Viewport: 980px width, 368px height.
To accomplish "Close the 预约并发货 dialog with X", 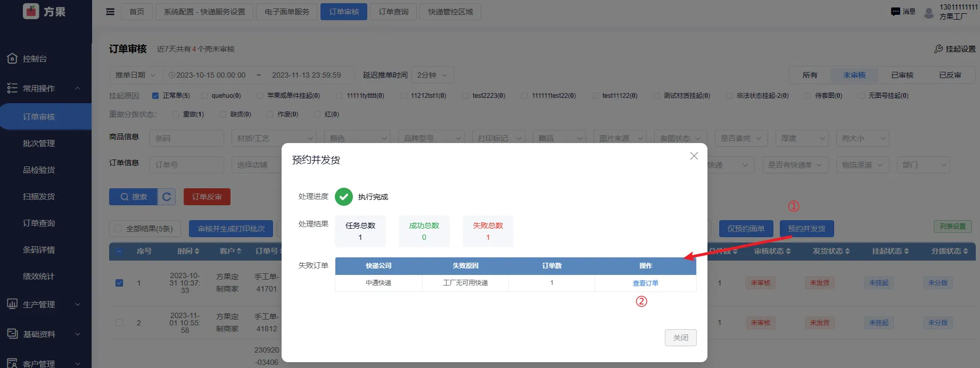I will 694,156.
